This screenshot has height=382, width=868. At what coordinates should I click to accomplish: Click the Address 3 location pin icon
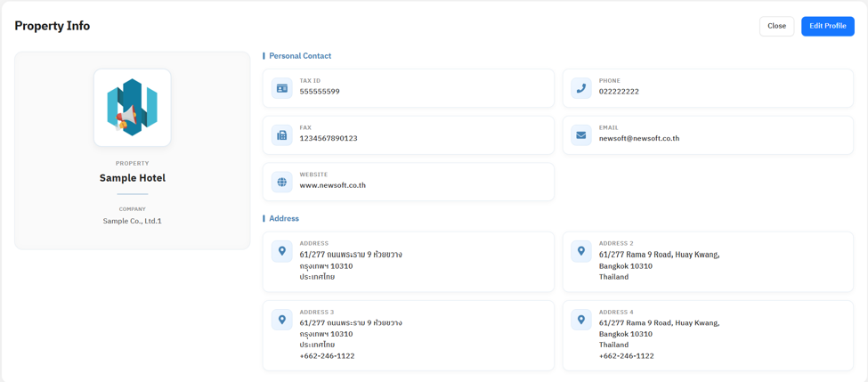click(282, 320)
